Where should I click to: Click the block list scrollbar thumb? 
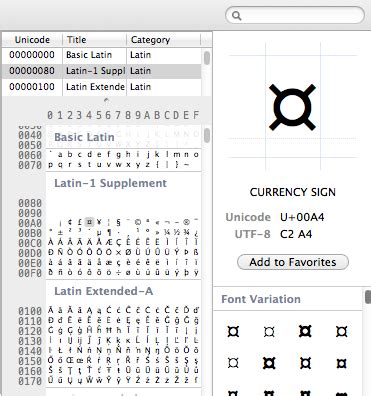[207, 58]
